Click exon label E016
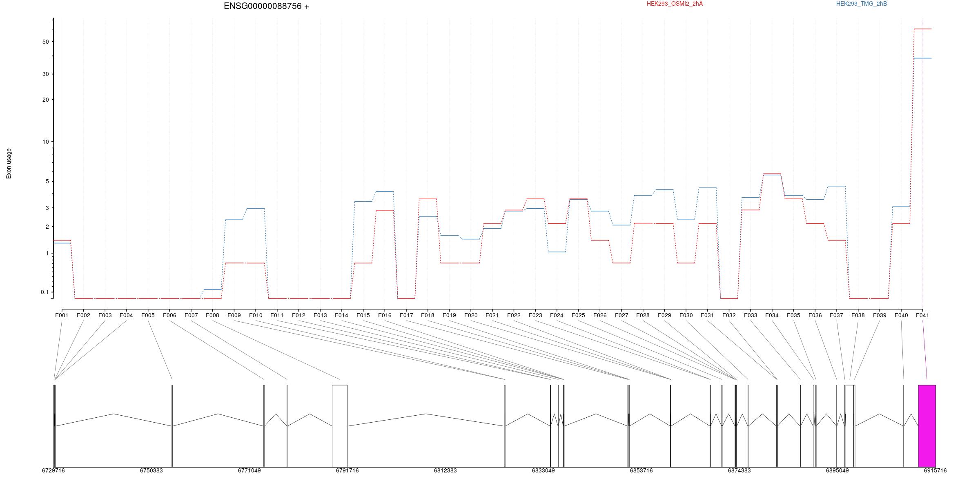 (x=385, y=315)
